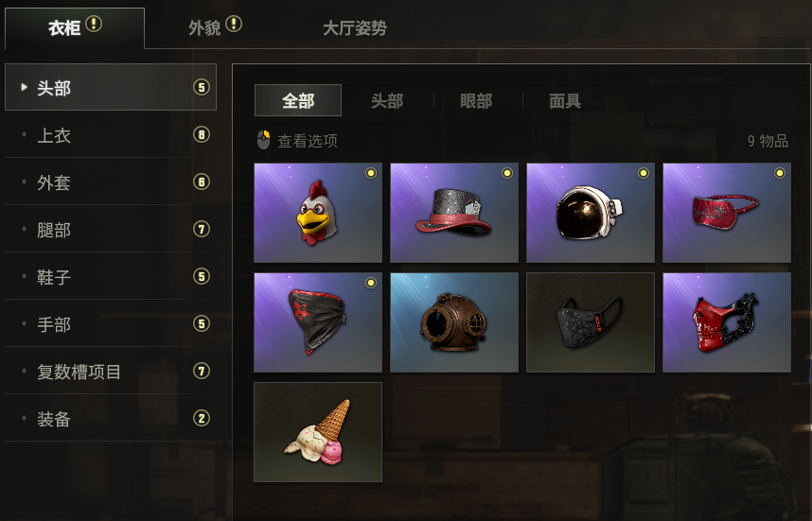Expand the 复数槽项目 category
The image size is (812, 521).
[x=111, y=372]
